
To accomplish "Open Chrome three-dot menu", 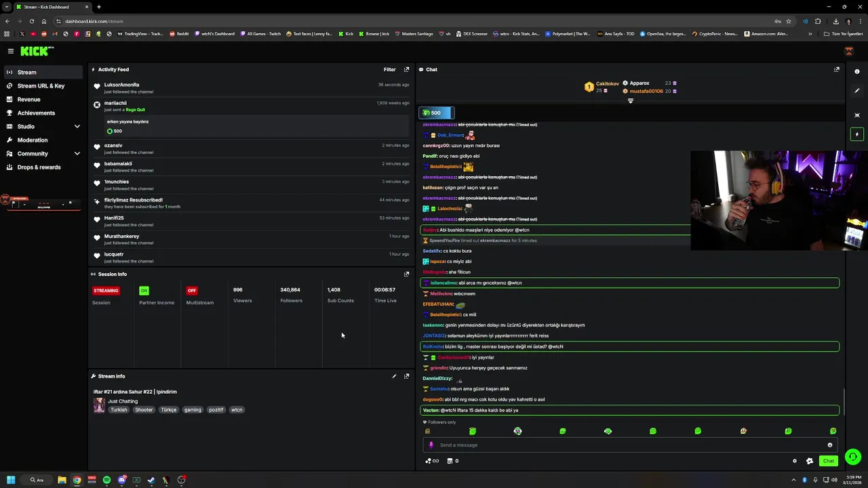I will pos(861,21).
